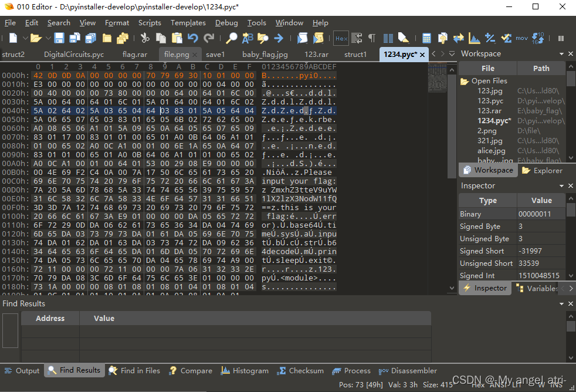
Task: Click the pause icon in the toolbar
Action: tap(561, 38)
